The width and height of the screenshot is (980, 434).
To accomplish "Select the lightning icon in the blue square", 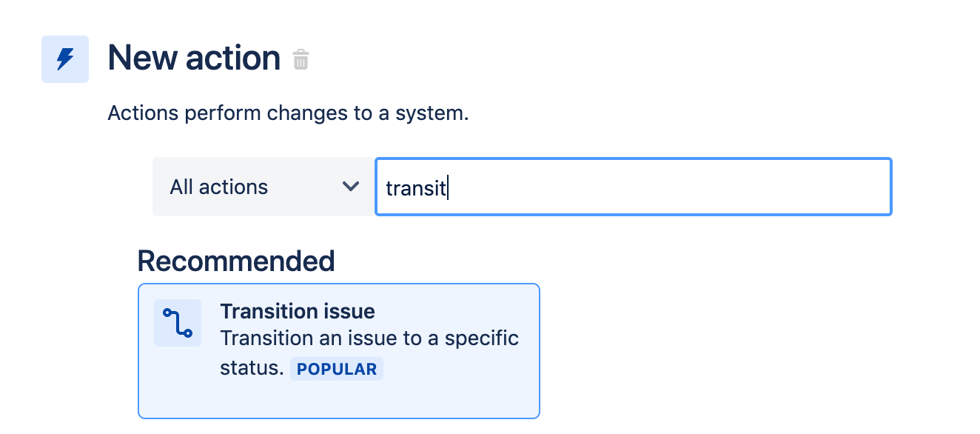I will [64, 59].
